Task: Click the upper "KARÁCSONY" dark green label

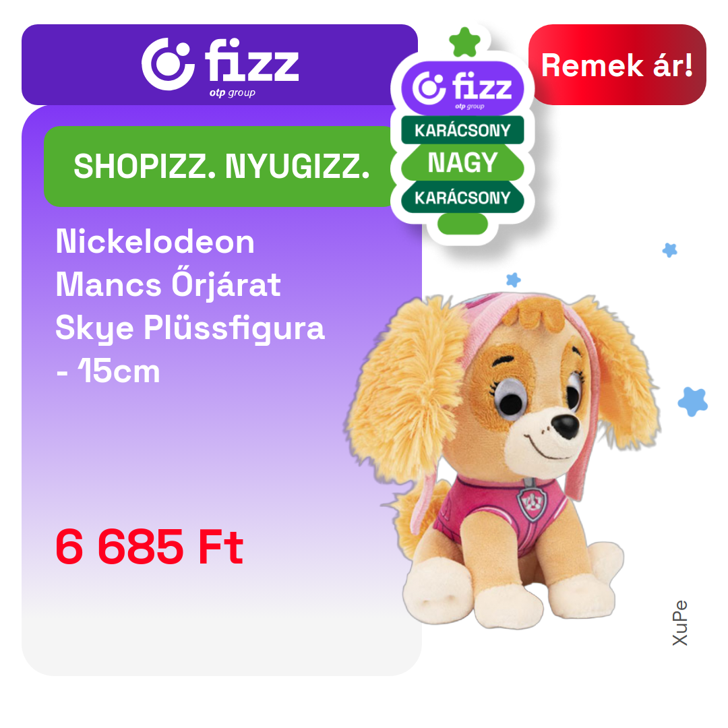Action: 462,130
